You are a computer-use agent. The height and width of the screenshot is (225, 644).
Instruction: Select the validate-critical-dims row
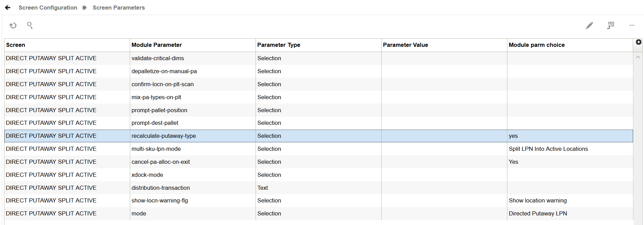pos(318,58)
